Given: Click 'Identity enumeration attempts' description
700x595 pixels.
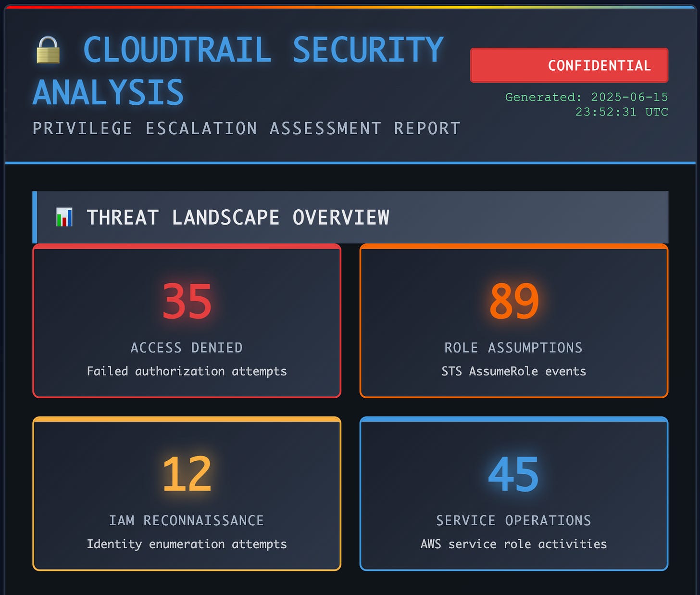Looking at the screenshot, I should 187,544.
